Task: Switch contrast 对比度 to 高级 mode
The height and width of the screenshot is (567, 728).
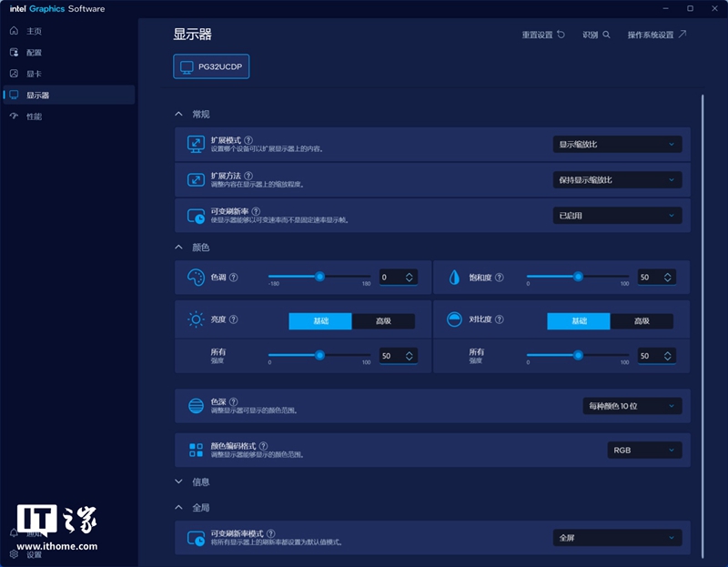Action: [x=642, y=321]
